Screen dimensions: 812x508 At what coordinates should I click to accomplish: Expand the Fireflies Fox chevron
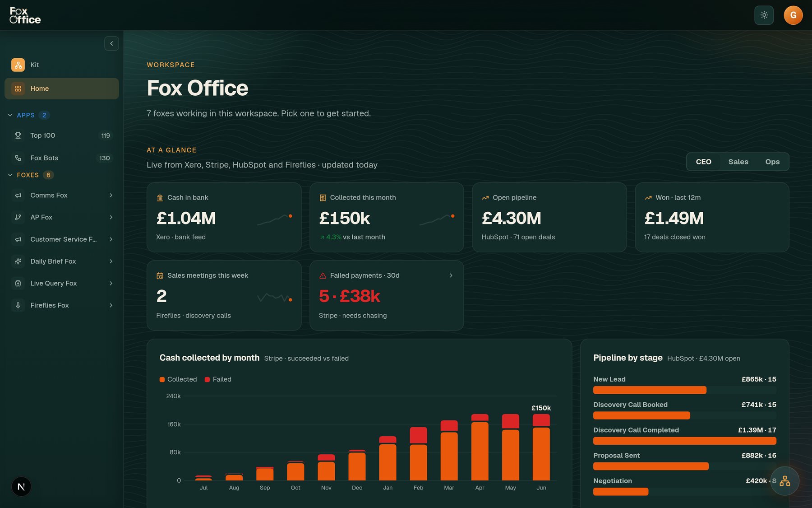111,305
